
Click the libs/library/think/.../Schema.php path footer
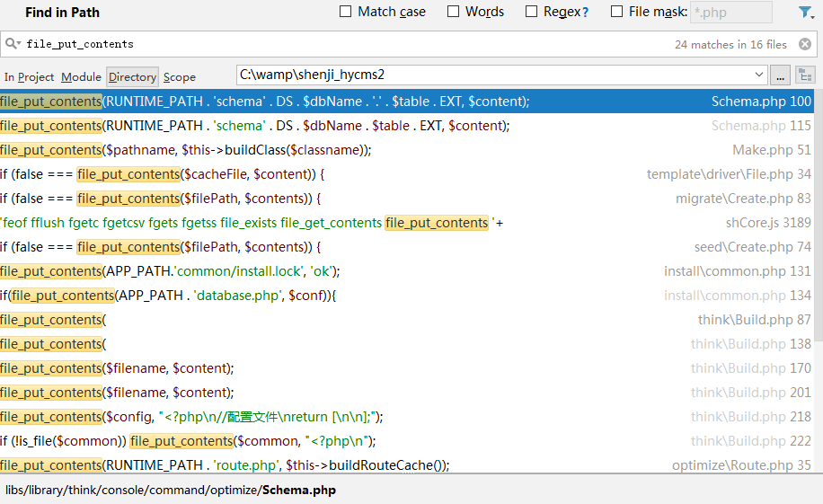tap(171, 490)
